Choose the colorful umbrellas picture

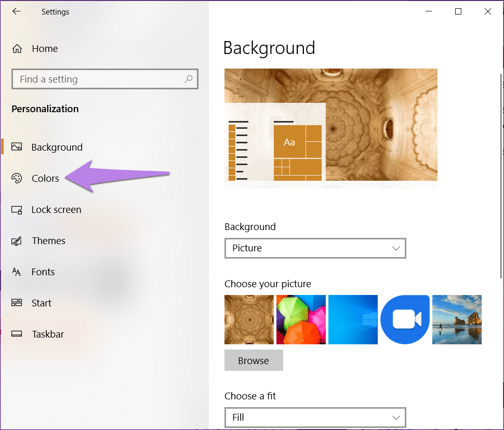point(301,319)
